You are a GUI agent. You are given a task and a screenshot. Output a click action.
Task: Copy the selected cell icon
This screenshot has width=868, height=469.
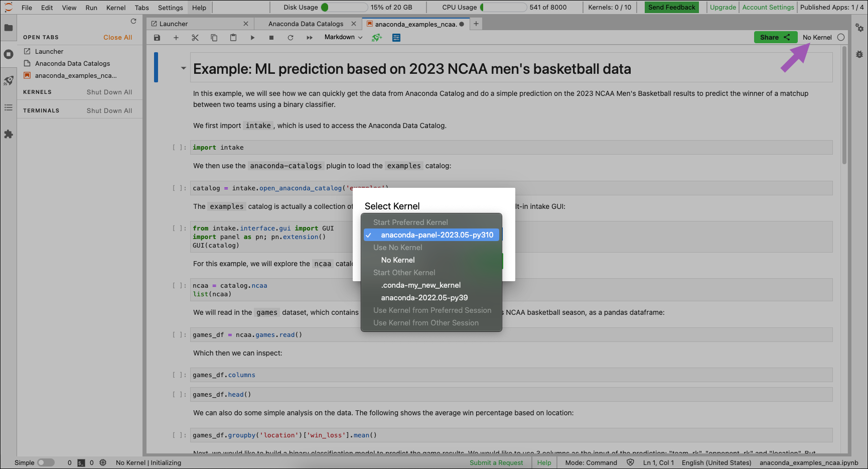click(x=214, y=38)
